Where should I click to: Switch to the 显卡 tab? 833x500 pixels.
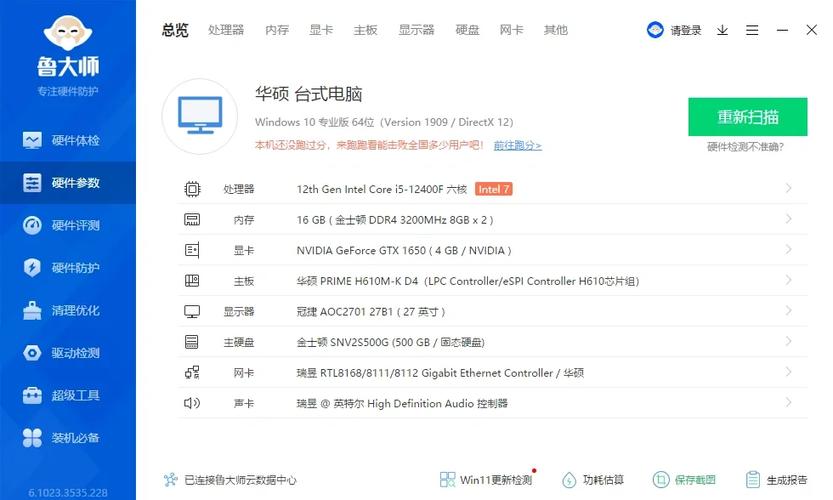(321, 30)
